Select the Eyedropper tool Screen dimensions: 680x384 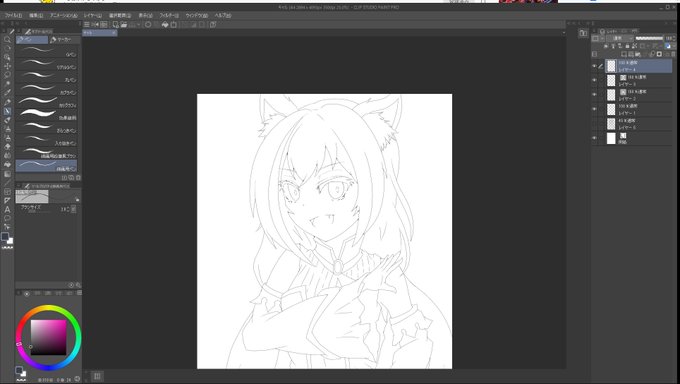click(x=7, y=93)
